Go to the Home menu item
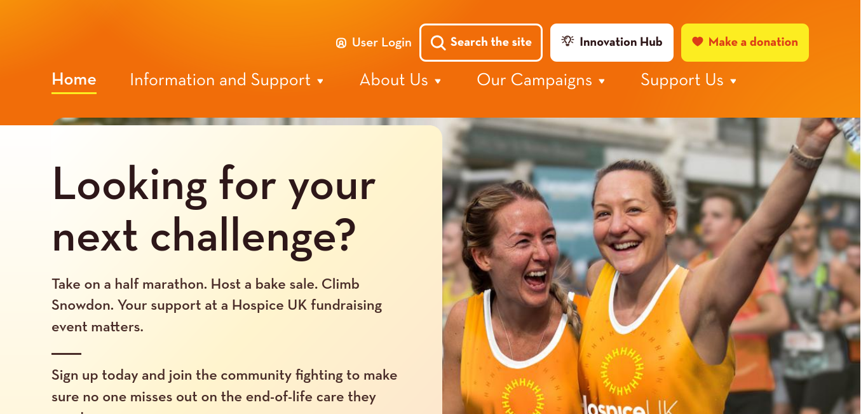The image size is (868, 414). (x=74, y=79)
